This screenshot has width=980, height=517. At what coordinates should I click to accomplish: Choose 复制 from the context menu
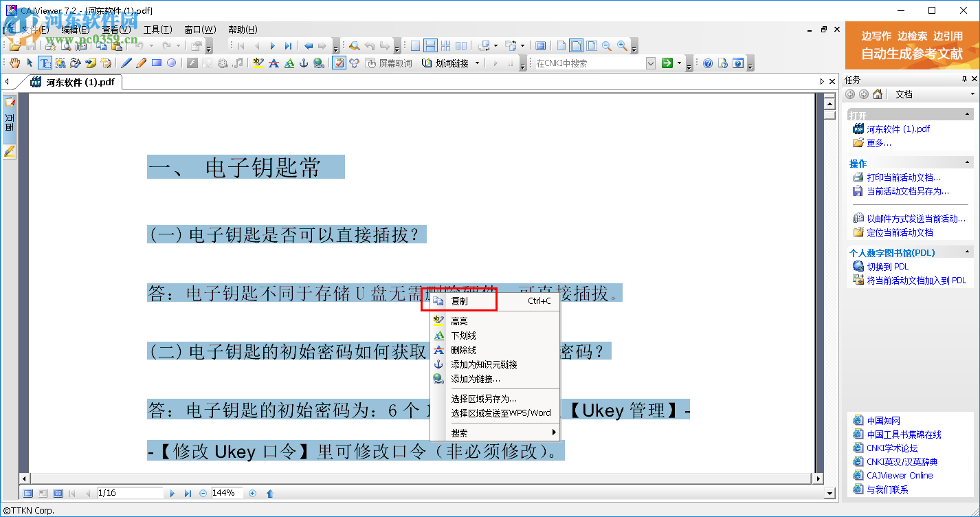459,301
